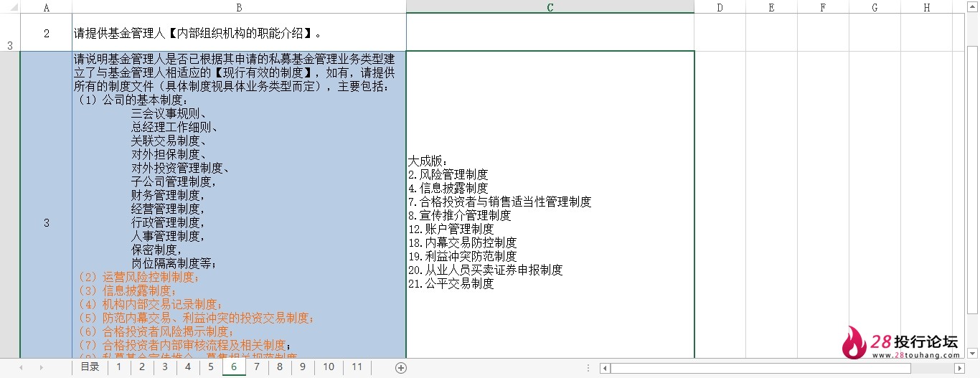Select column B header
This screenshot has height=378, width=980.
point(239,7)
